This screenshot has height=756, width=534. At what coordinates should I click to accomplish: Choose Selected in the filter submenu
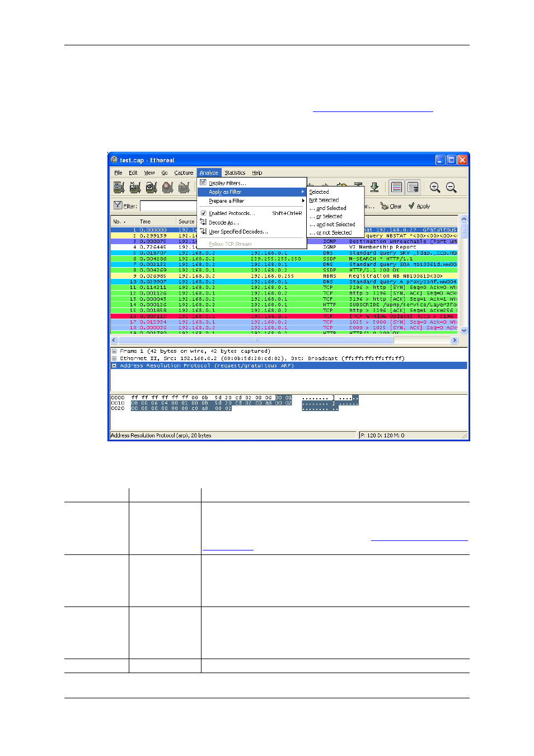(x=336, y=192)
